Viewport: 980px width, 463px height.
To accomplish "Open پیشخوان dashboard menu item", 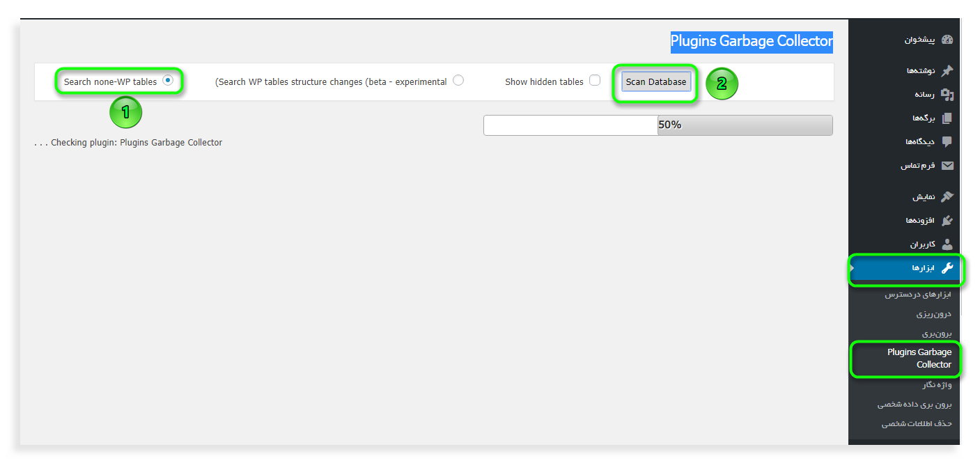I will point(904,40).
